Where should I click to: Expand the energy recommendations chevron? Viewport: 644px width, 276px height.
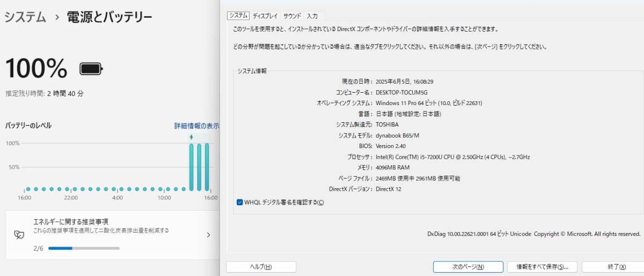(208, 235)
